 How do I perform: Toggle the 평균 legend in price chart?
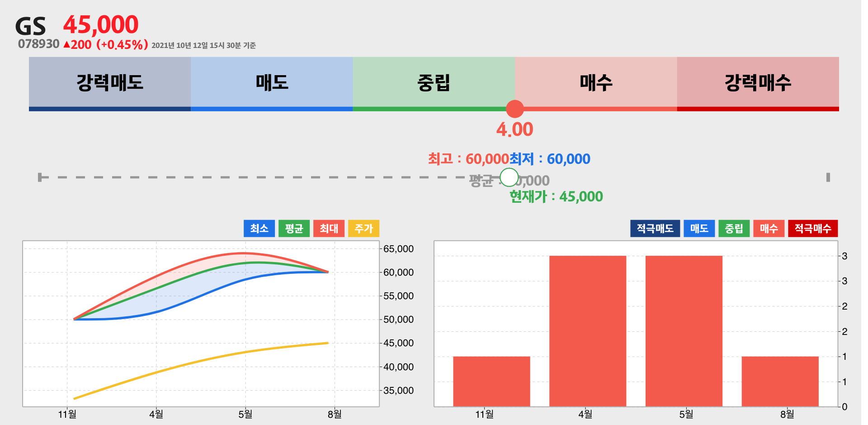[294, 229]
